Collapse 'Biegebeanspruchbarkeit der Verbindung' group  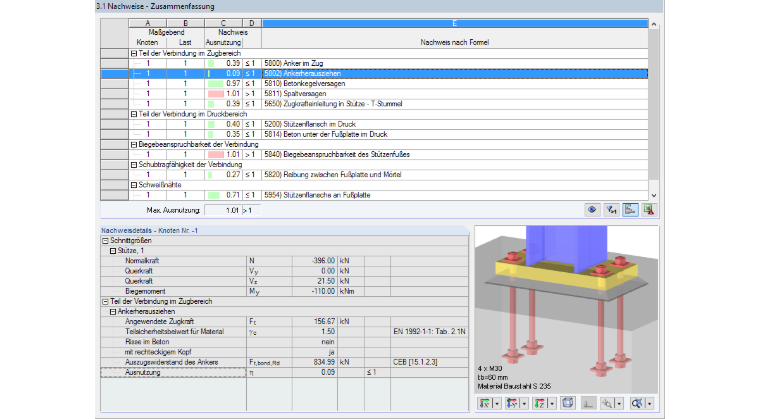(134, 145)
